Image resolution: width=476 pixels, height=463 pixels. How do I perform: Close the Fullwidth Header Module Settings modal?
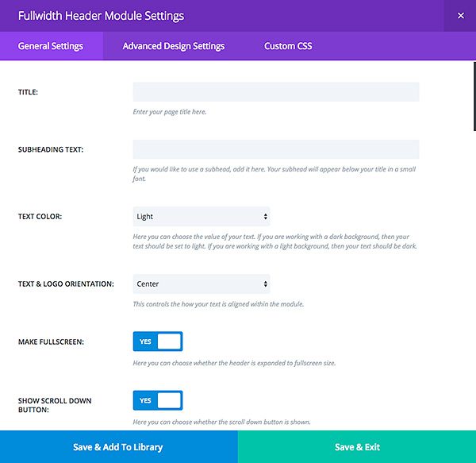[x=460, y=16]
